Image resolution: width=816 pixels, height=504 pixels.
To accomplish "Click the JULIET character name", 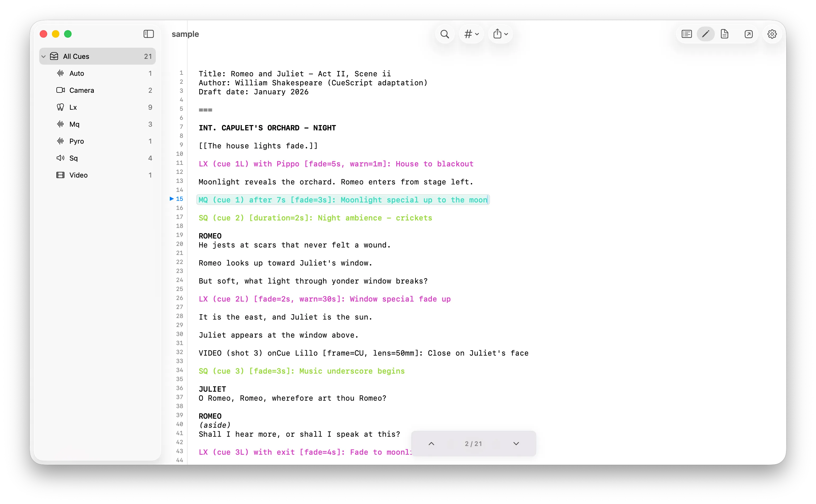I will (x=212, y=389).
